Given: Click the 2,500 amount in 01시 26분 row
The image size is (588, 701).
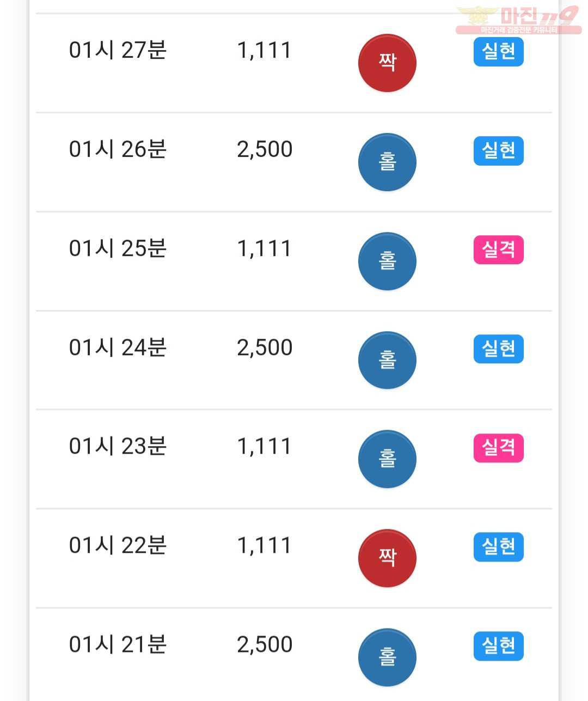Looking at the screenshot, I should (265, 149).
